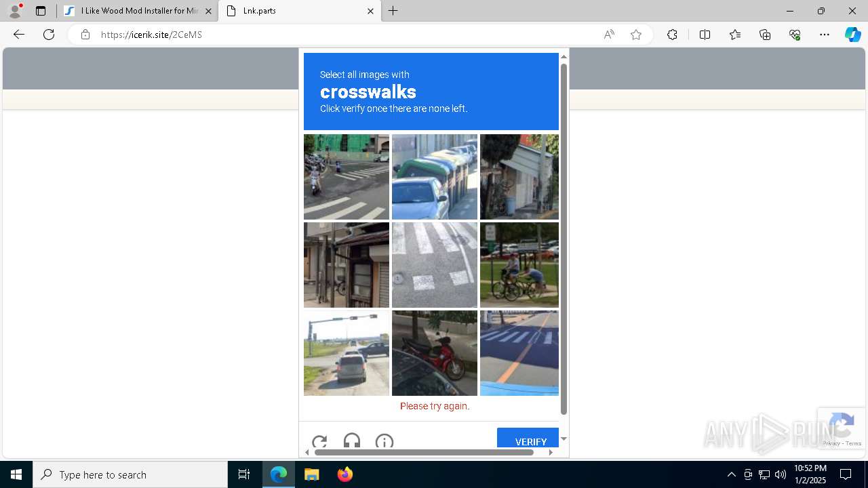Click the captcha horizontal scrollbar
Image resolution: width=868 pixels, height=488 pixels.
click(424, 452)
